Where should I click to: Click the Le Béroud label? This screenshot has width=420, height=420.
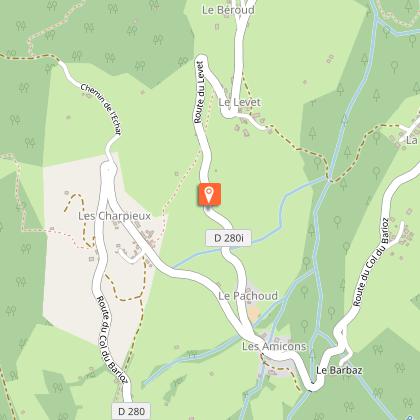pos(228,10)
